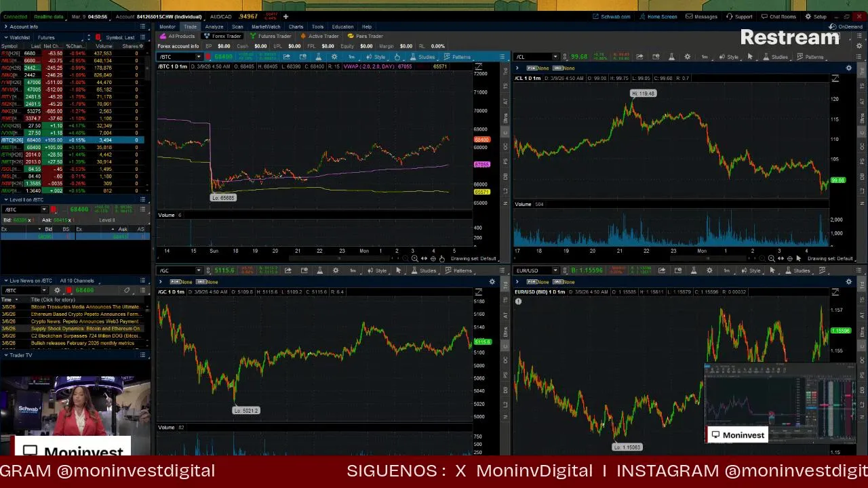Share the /CL chart
Image resolution: width=868 pixels, height=488 pixels.
pyautogui.click(x=639, y=57)
